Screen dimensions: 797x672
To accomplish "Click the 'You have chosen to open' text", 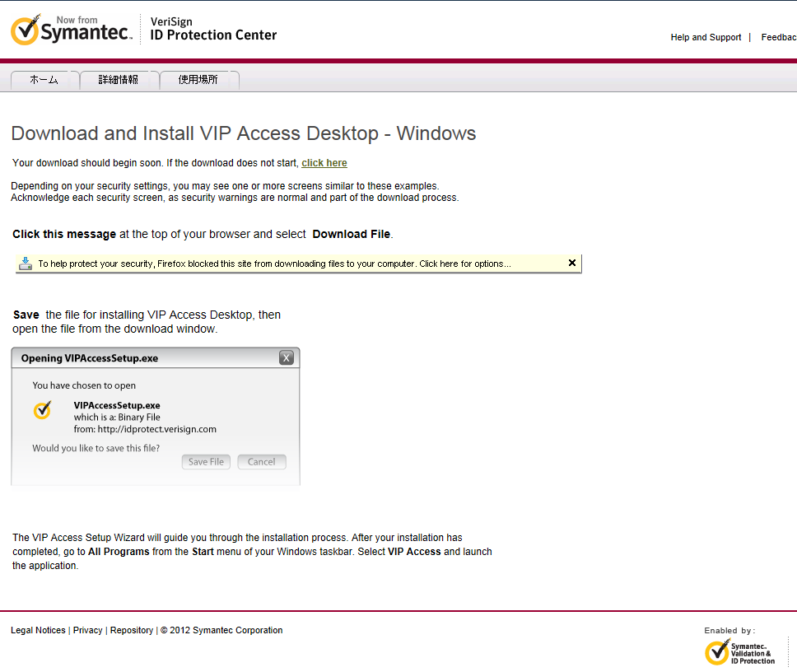I will (x=84, y=385).
